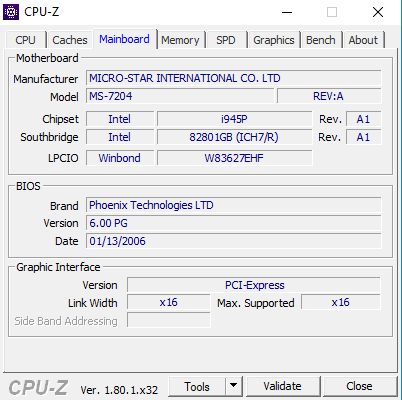Switch to the CPU tab

pyautogui.click(x=25, y=40)
